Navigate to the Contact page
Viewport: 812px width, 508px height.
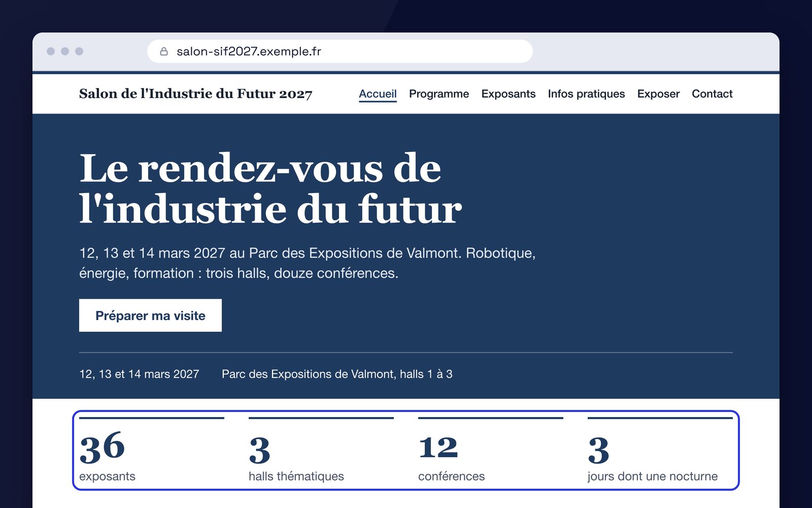[x=712, y=94]
